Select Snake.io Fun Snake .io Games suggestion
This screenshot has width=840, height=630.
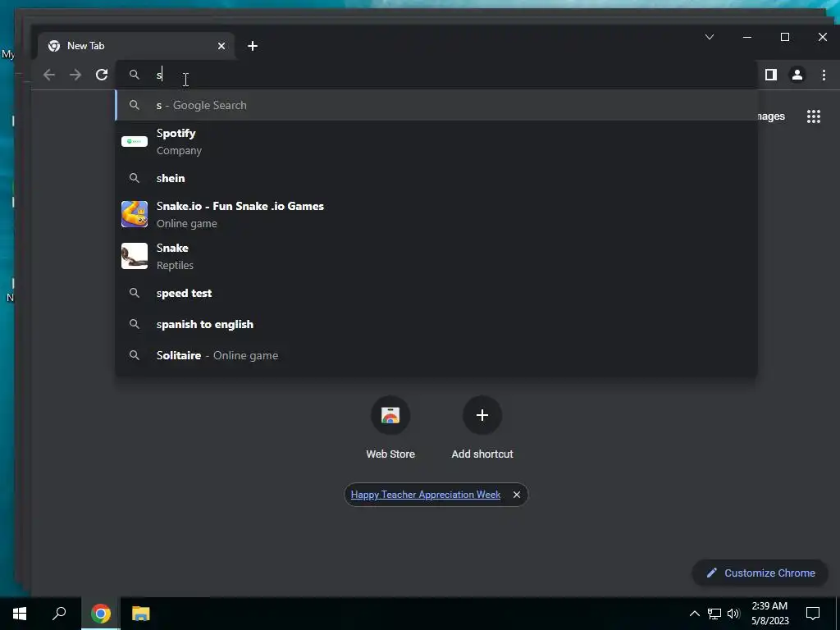coord(436,214)
